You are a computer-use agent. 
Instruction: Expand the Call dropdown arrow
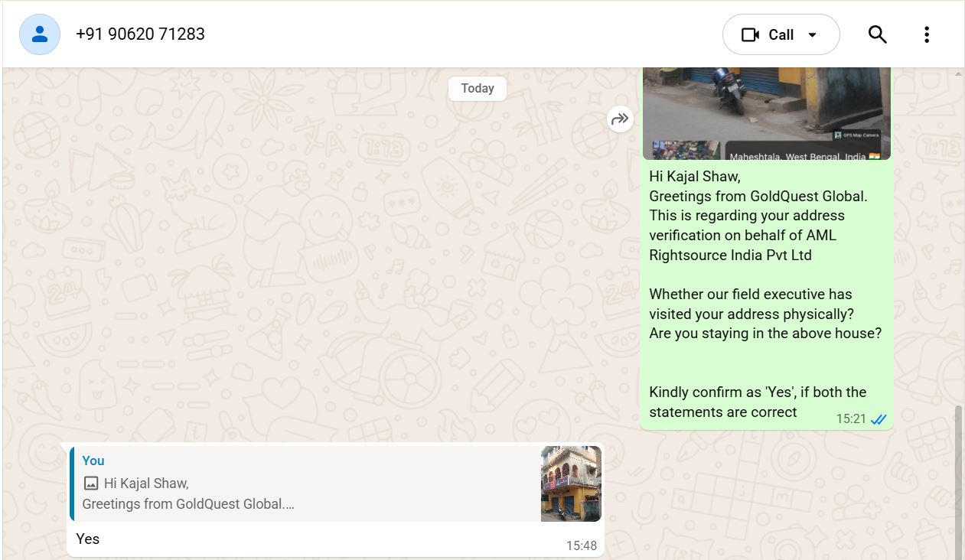click(813, 35)
